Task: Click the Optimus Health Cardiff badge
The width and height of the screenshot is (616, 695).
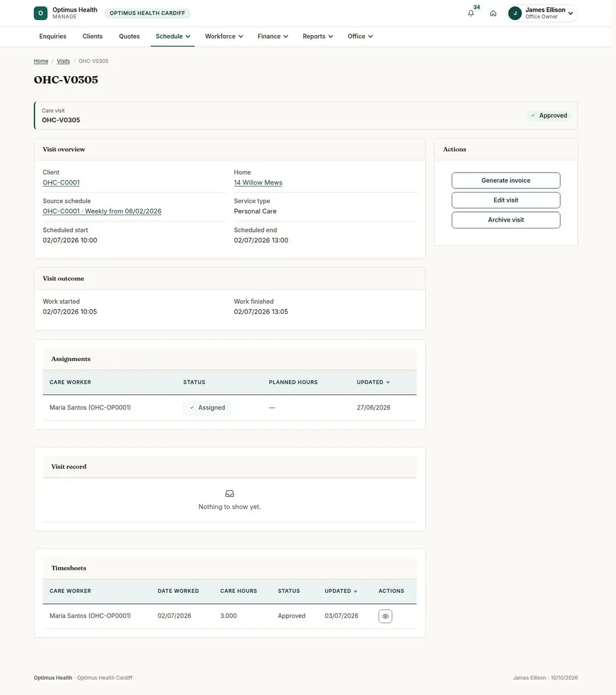Action: pos(147,13)
